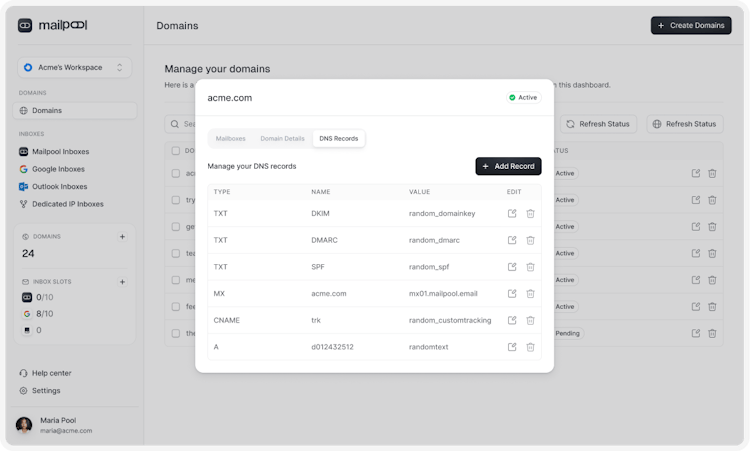Image resolution: width=750 pixels, height=451 pixels.
Task: Click Maria Pool's profile avatar
Action: pyautogui.click(x=24, y=425)
